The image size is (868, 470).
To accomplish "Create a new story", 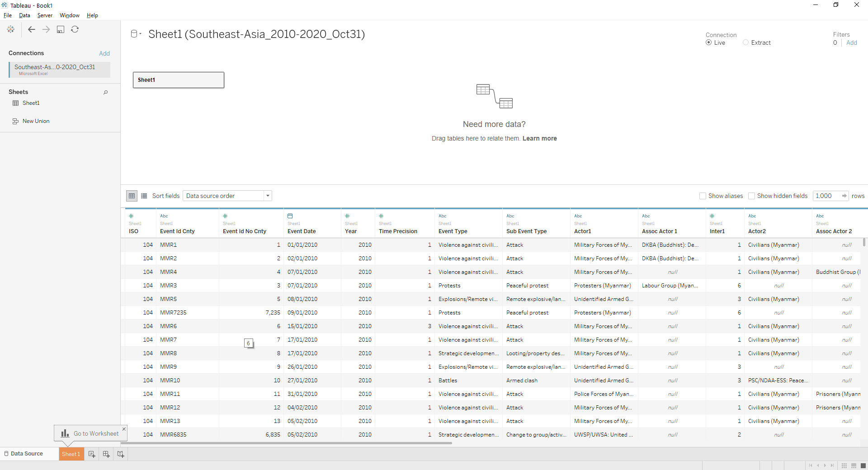I will [120, 454].
